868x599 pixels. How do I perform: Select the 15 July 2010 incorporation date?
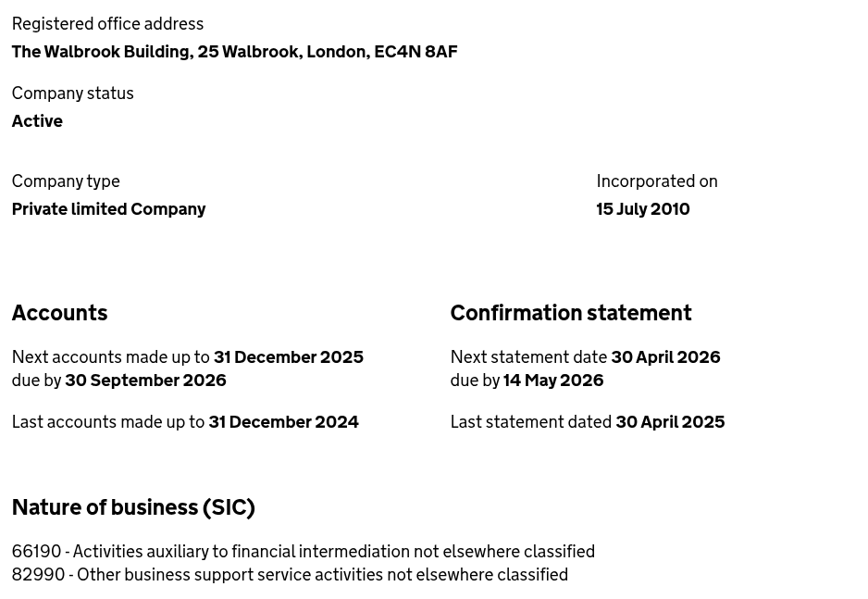(643, 208)
